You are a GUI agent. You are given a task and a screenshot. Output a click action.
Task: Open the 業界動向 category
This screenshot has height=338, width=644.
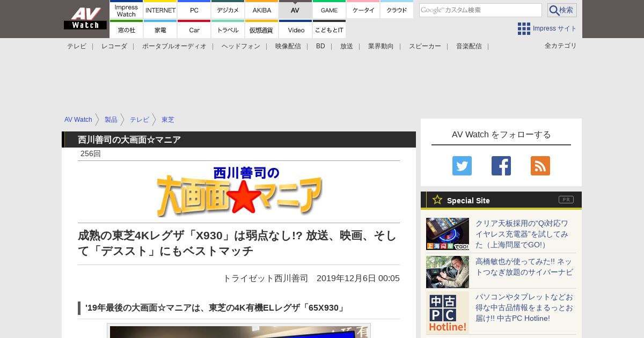tap(381, 46)
